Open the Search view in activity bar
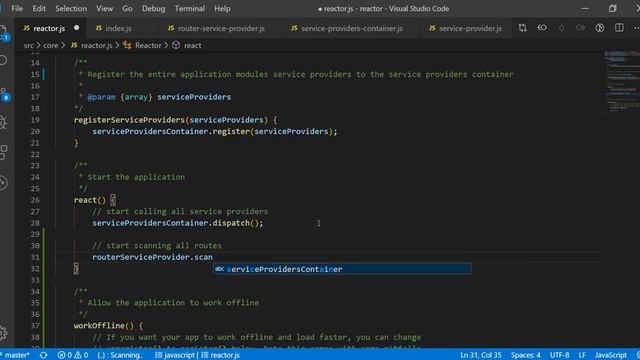 pyautogui.click(x=3, y=60)
